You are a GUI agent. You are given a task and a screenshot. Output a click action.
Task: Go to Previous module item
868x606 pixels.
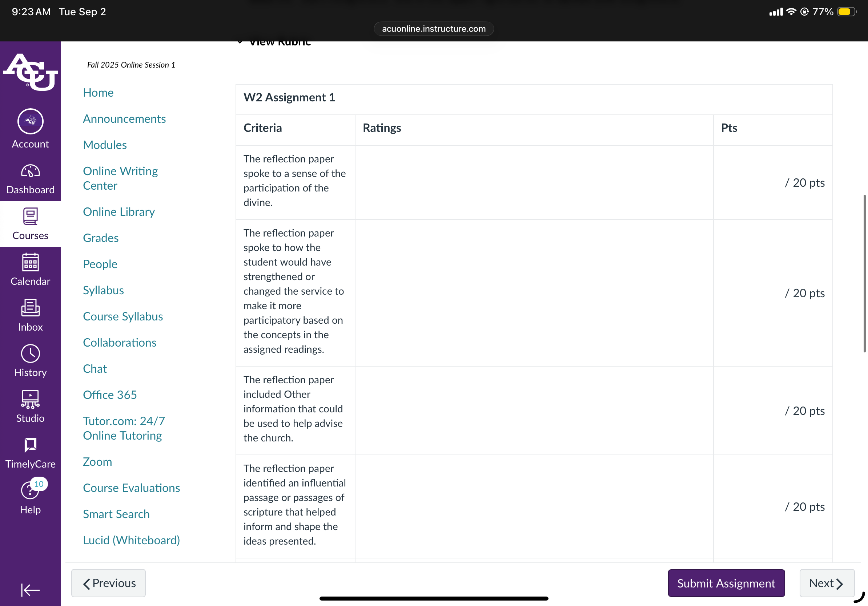(108, 583)
